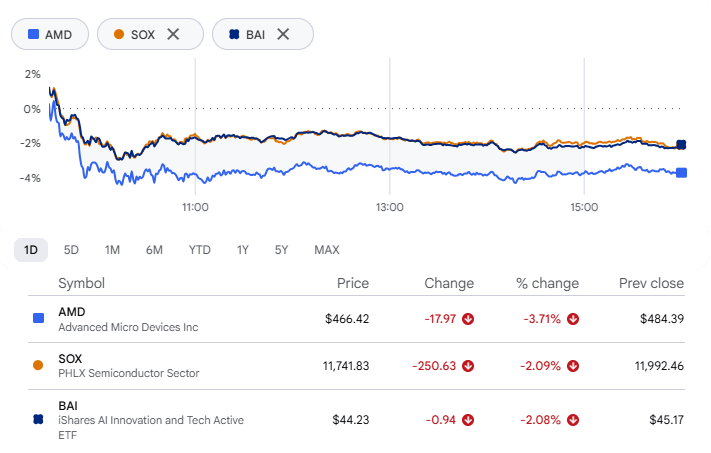Click the Price column header
This screenshot has width=711, height=453.
coord(353,283)
